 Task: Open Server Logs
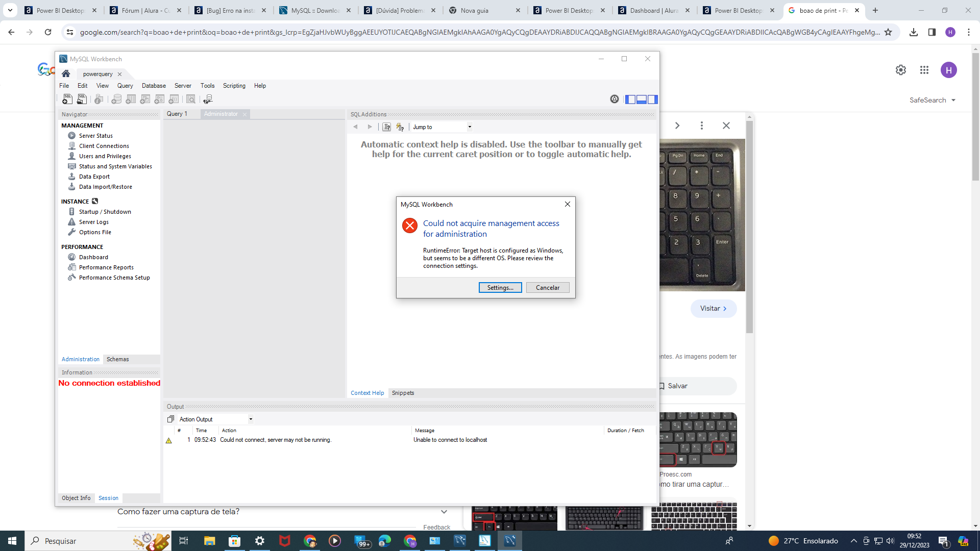pos(94,222)
